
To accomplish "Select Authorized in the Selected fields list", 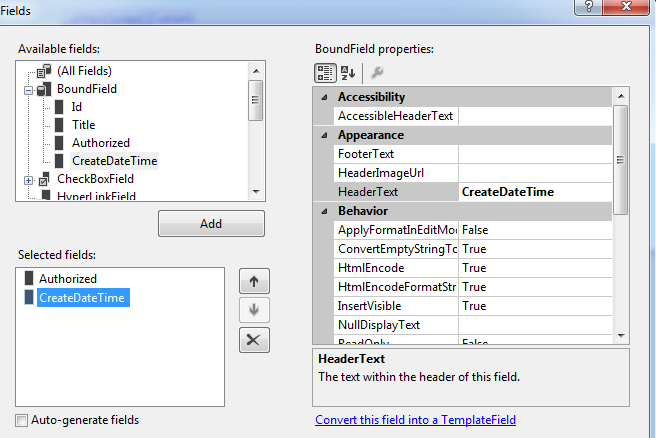I will click(67, 279).
